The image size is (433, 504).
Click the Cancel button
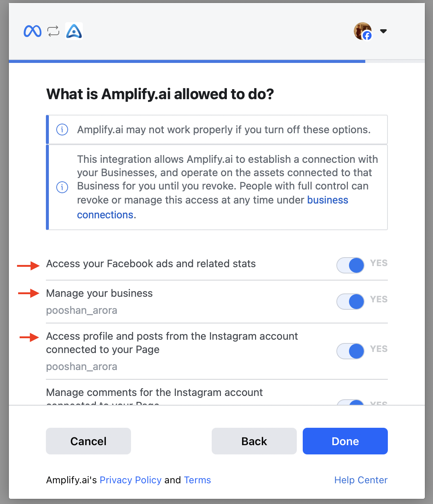(88, 441)
